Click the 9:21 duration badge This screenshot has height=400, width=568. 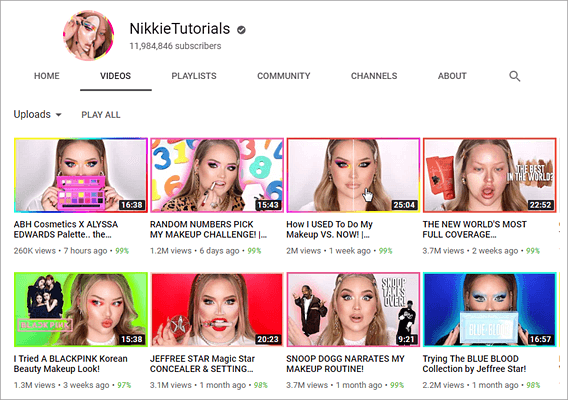pyautogui.click(x=406, y=339)
